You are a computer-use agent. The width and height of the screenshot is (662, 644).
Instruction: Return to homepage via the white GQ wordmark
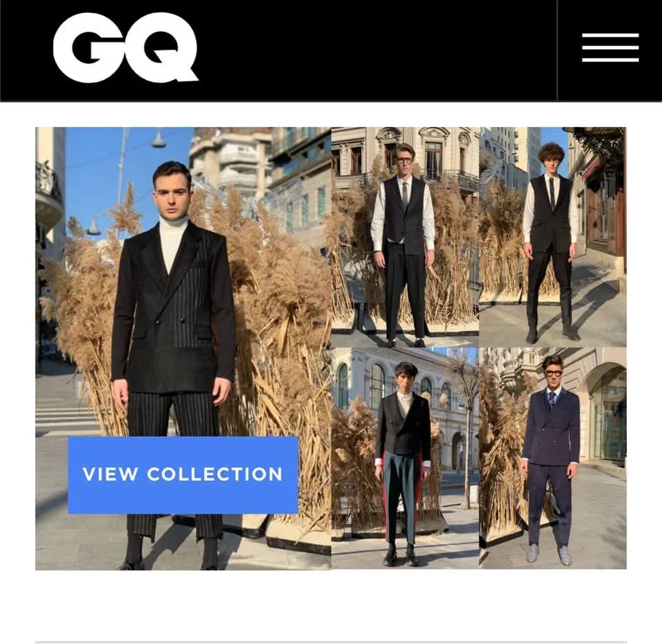pyautogui.click(x=126, y=48)
